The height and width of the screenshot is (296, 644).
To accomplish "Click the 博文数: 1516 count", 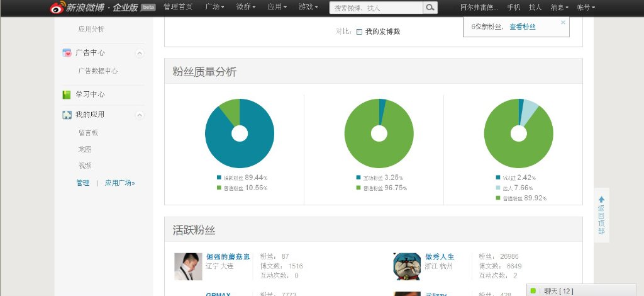I will (281, 266).
